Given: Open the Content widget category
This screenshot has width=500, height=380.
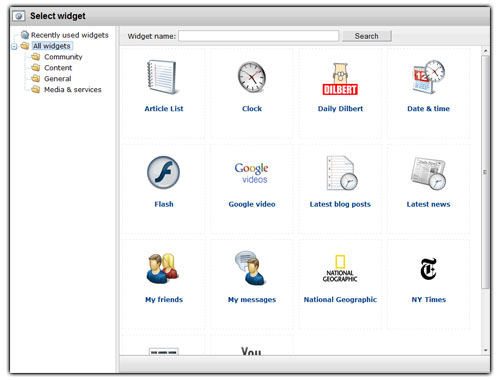Looking at the screenshot, I should point(58,68).
